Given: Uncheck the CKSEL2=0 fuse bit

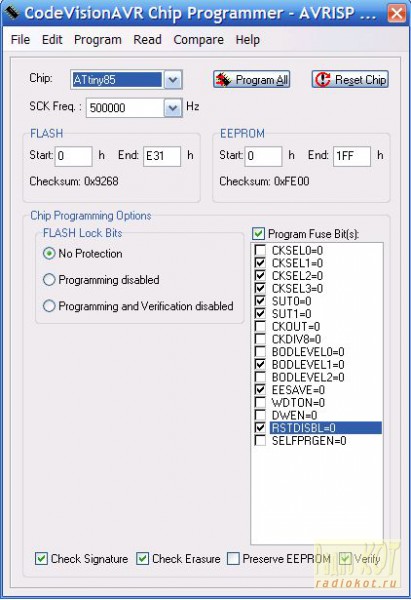Looking at the screenshot, I should click(260, 276).
